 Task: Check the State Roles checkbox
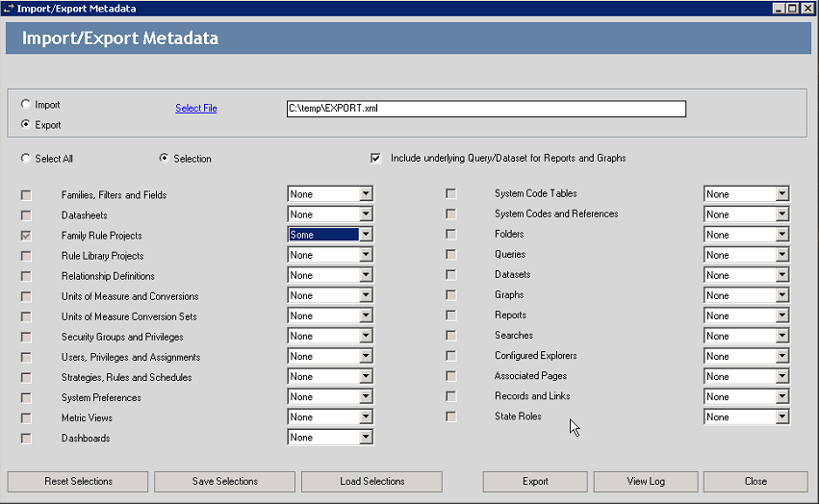pos(451,416)
